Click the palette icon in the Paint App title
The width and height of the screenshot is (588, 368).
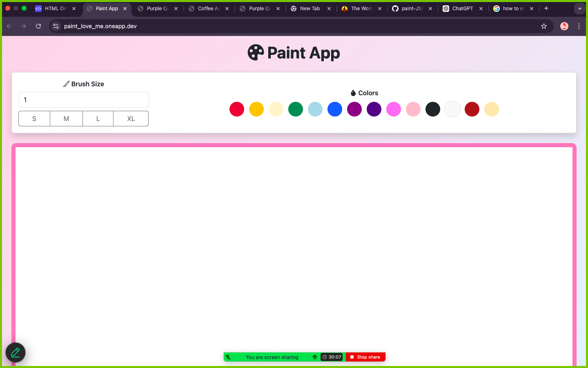coord(255,52)
